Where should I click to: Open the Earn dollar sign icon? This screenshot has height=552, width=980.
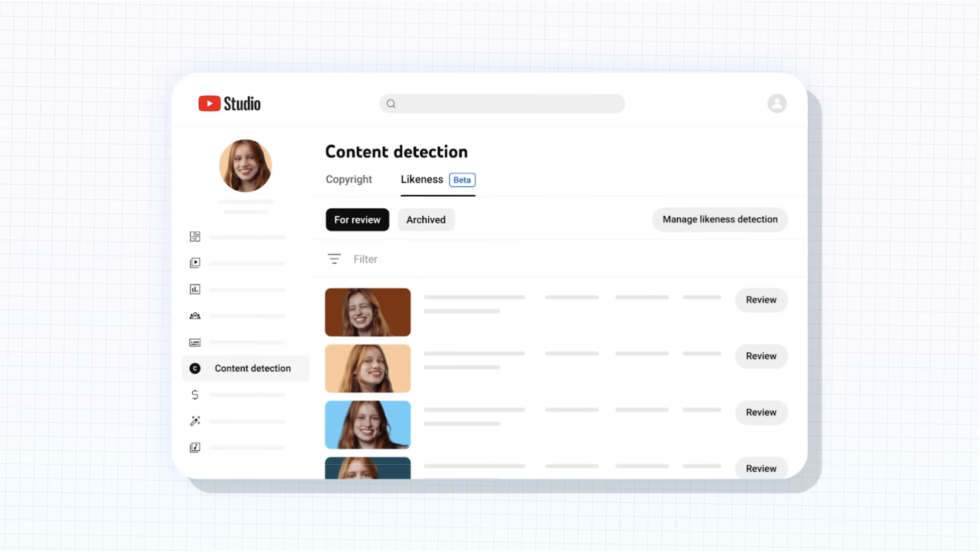pyautogui.click(x=195, y=395)
